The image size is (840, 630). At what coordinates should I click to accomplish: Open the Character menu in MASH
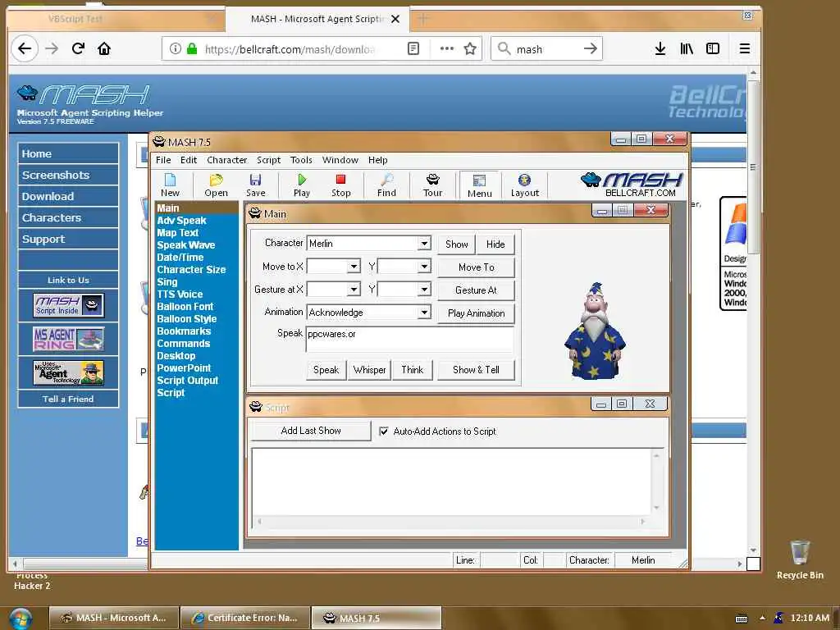point(227,160)
